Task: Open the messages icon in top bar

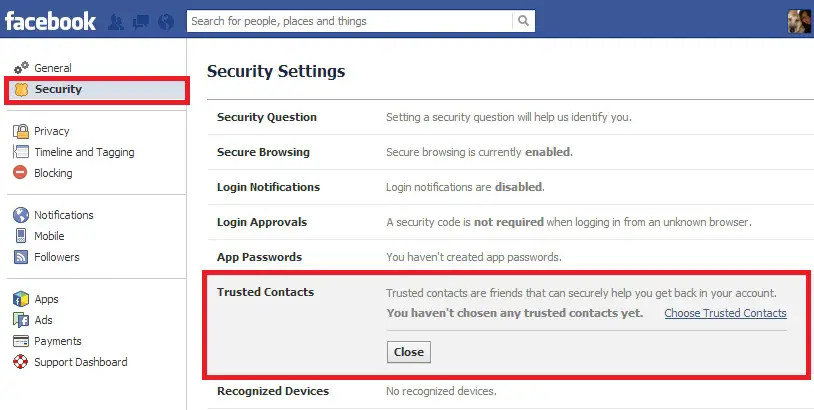Action: 141,22
